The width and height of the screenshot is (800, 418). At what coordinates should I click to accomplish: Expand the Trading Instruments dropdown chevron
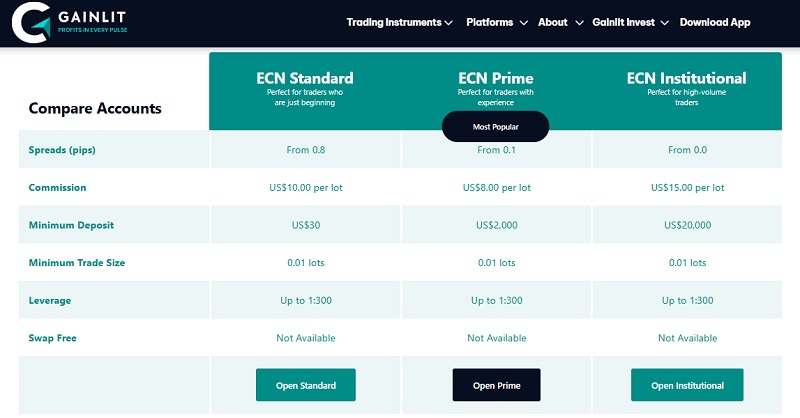point(448,23)
